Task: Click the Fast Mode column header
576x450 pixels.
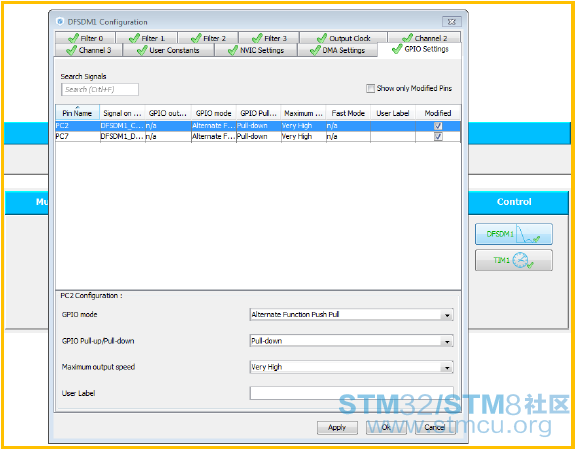Action: (x=348, y=113)
